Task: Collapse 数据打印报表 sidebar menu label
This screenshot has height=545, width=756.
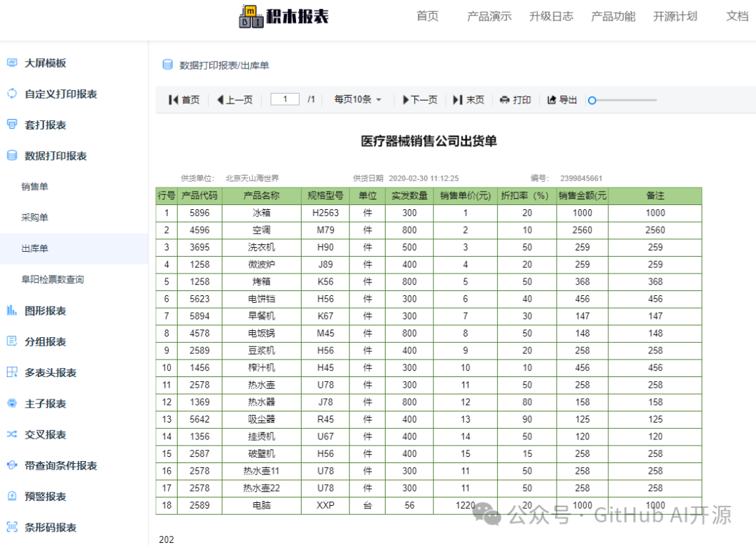Action: tap(55, 155)
